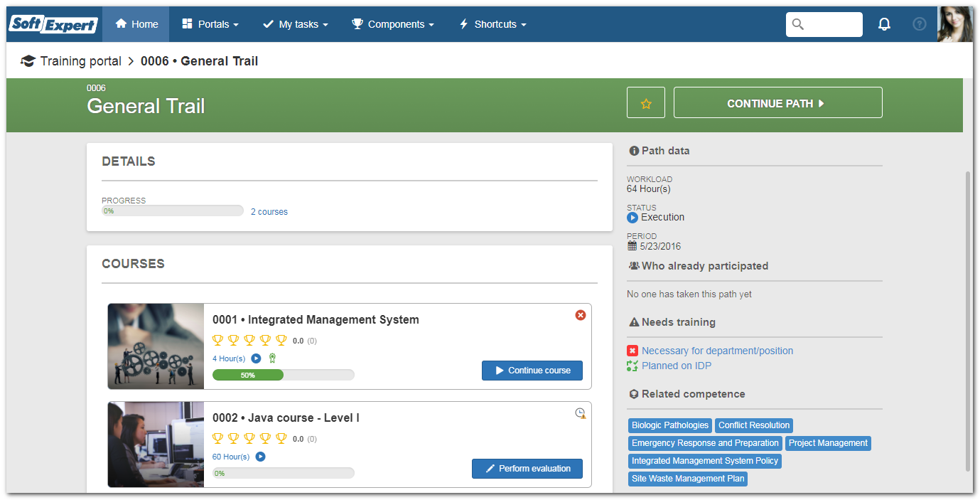This screenshot has width=980, height=500.
Task: Open the help question mark icon
Action: pyautogui.click(x=920, y=24)
